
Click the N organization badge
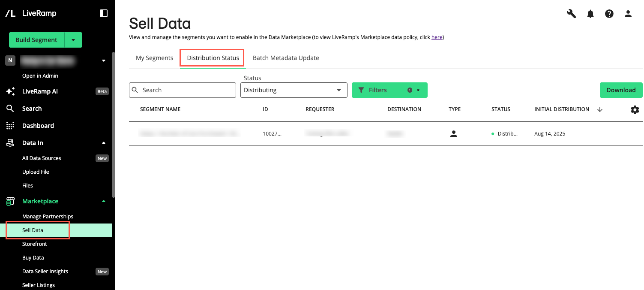pyautogui.click(x=10, y=60)
